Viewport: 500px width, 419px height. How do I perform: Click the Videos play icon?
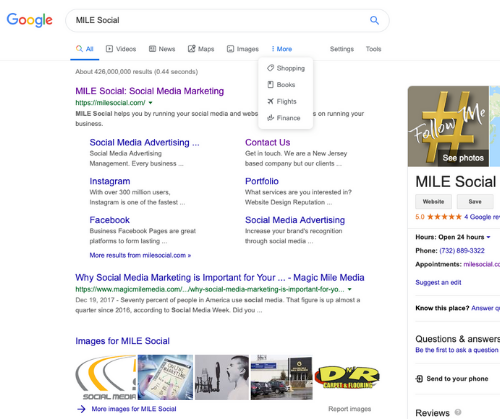tap(109, 49)
